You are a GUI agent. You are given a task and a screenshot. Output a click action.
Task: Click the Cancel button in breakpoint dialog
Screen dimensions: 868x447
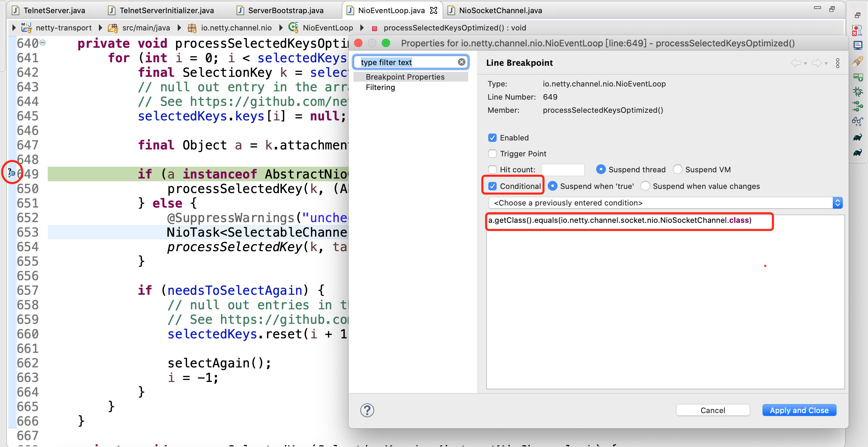(x=714, y=409)
